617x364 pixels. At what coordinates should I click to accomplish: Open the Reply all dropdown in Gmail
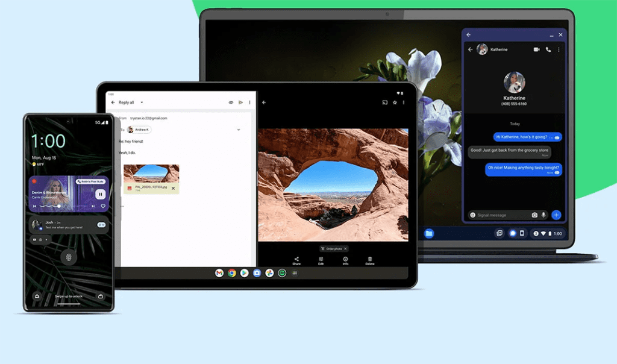[x=142, y=102]
